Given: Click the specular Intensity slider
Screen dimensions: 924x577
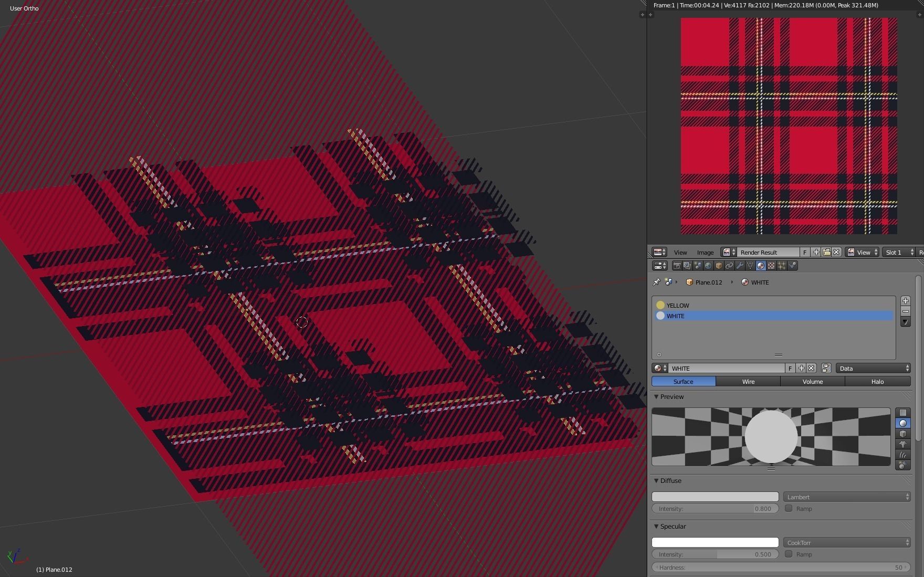Looking at the screenshot, I should 715,554.
